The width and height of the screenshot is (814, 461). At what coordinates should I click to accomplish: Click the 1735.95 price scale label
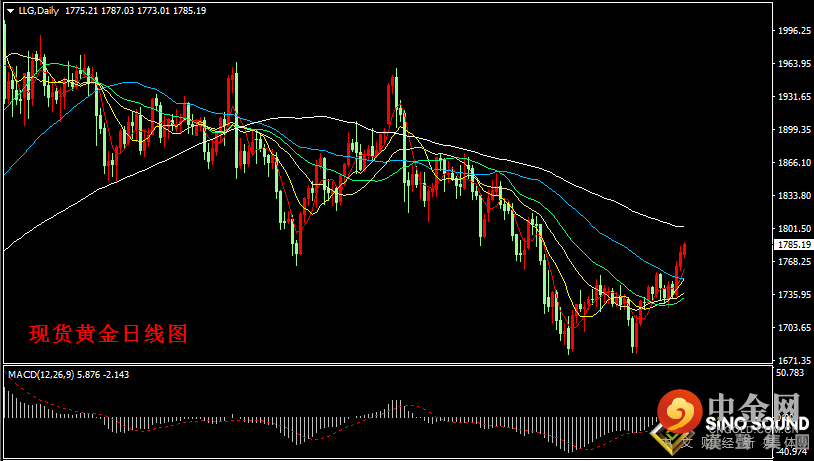pos(794,294)
